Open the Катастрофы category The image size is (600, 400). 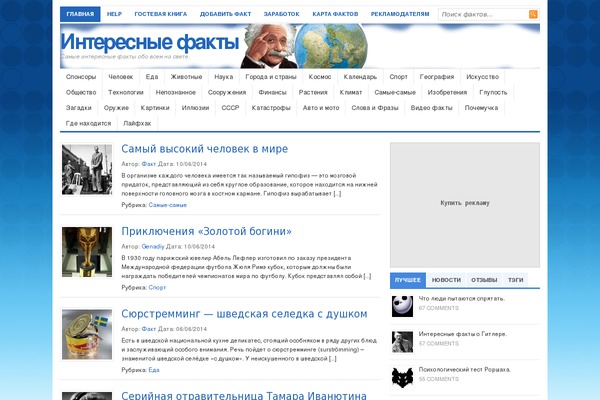point(271,108)
